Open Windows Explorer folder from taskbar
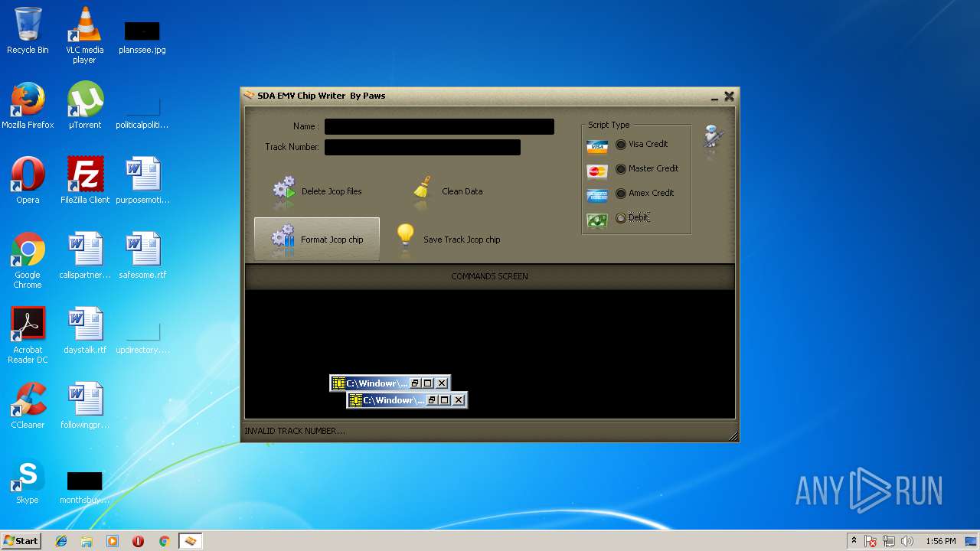 click(x=87, y=541)
